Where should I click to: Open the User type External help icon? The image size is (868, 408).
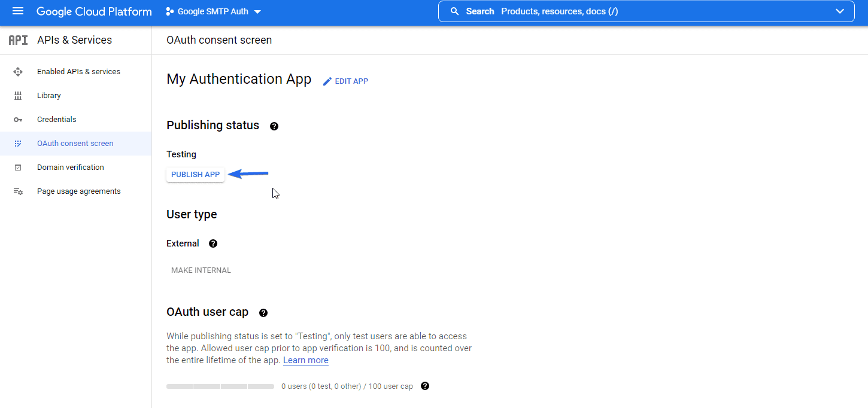(213, 243)
